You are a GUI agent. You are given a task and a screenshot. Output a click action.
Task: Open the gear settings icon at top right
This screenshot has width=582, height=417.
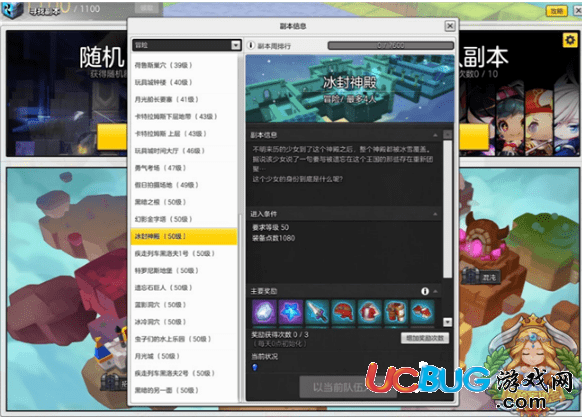pos(570,39)
